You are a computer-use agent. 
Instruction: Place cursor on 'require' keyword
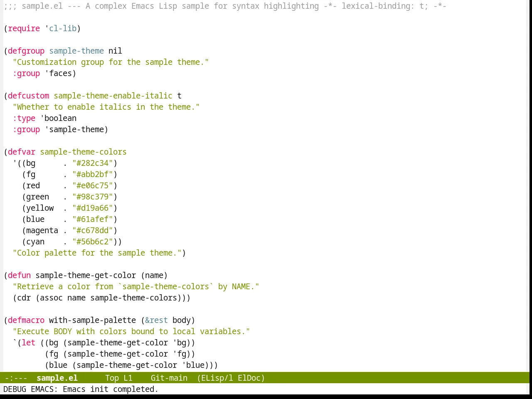click(24, 28)
